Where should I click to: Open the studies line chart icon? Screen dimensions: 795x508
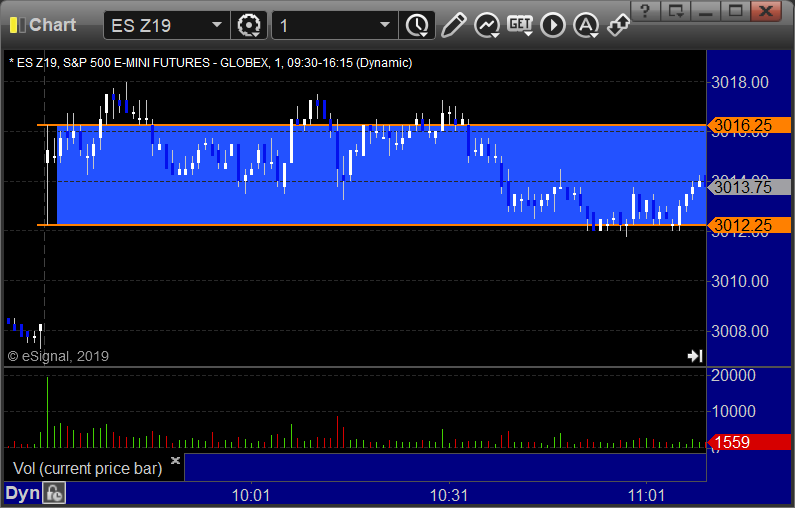coord(487,25)
